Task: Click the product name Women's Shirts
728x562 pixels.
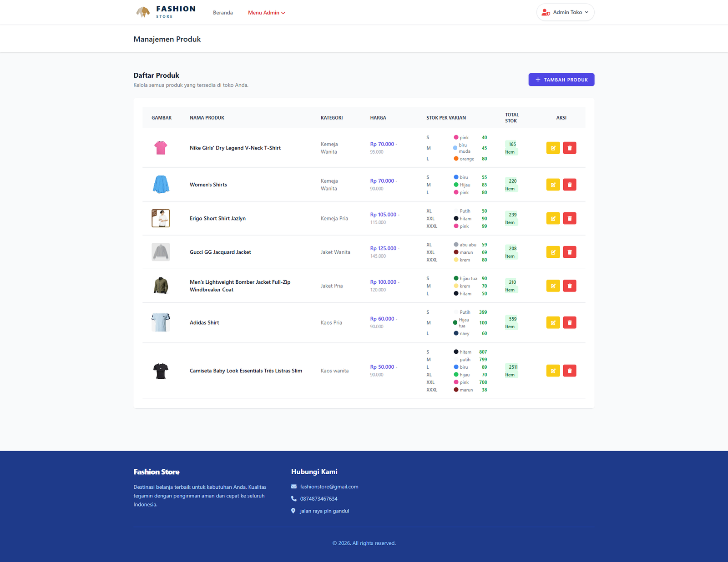Action: (208, 185)
